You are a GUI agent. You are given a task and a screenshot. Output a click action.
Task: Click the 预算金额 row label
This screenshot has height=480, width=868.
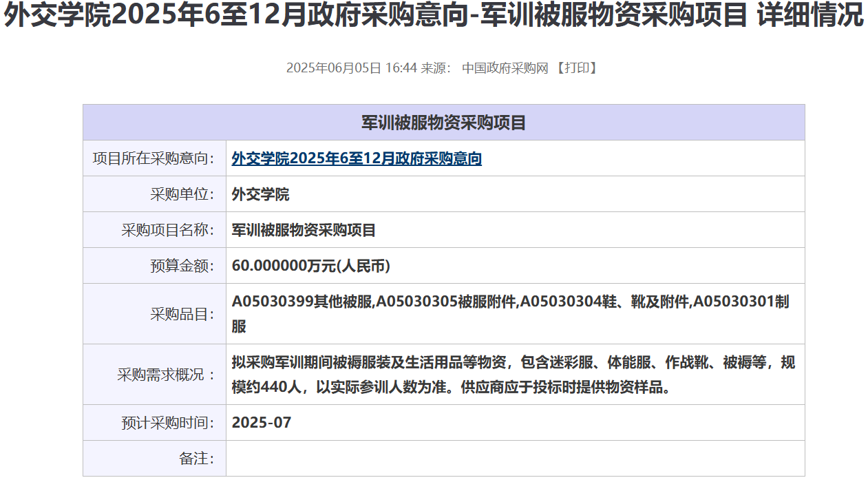[x=182, y=266]
